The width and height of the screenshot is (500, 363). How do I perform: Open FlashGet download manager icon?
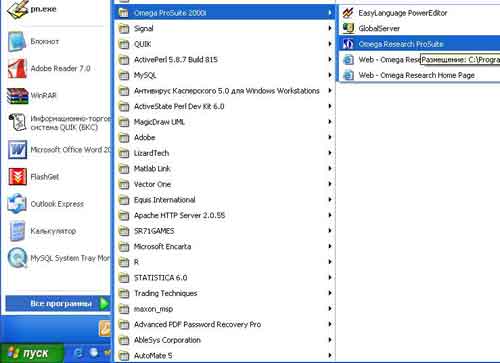17,177
